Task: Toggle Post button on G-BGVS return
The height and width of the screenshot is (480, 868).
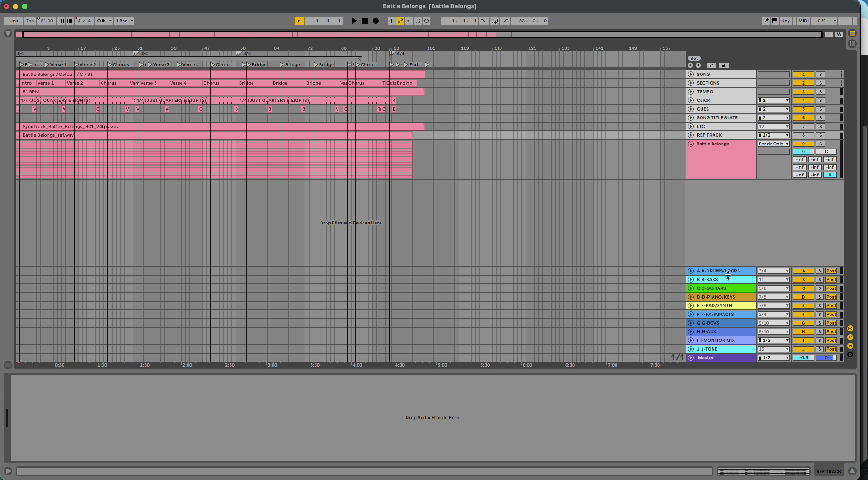Action: tap(831, 323)
